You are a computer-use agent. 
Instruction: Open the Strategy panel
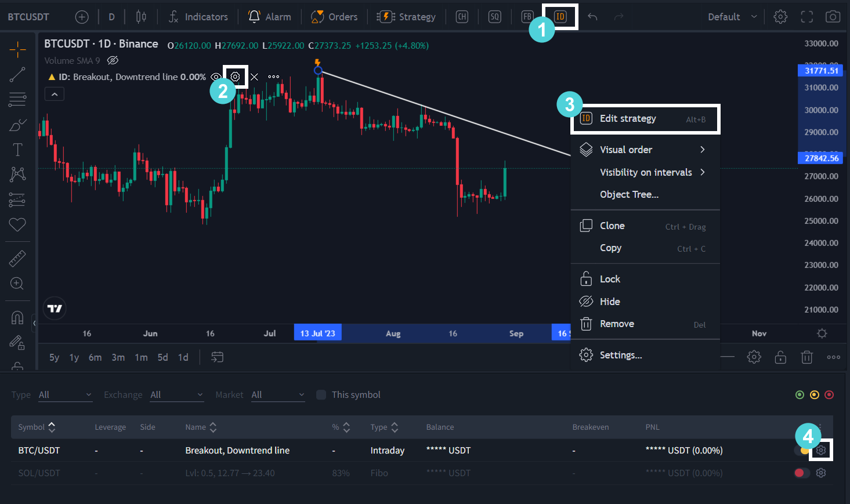click(x=406, y=17)
